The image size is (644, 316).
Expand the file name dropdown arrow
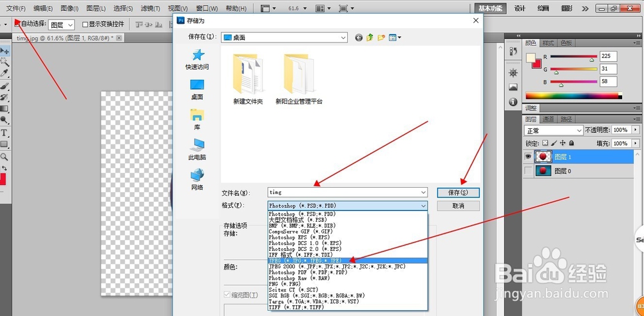coord(424,192)
